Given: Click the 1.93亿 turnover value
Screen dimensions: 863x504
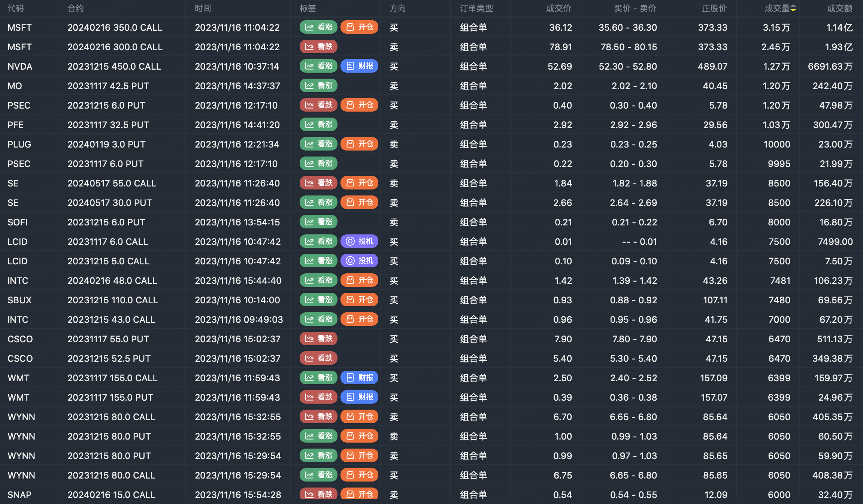Looking at the screenshot, I should pyautogui.click(x=839, y=47).
